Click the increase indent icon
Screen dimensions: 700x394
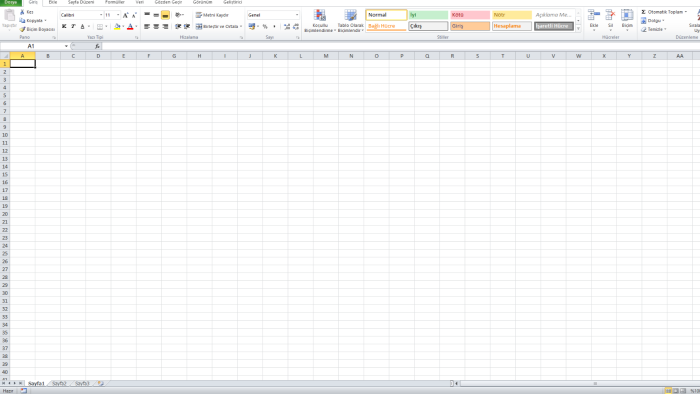pos(187,26)
